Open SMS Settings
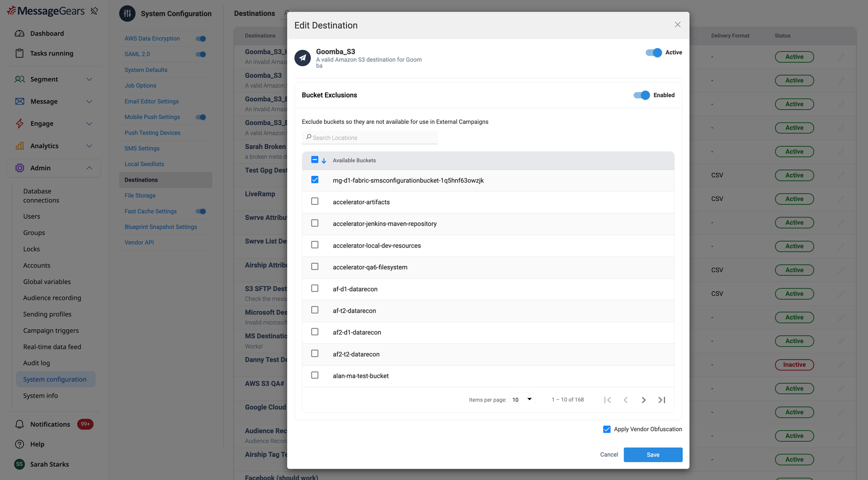Screen dimensions: 868x480 point(142,148)
